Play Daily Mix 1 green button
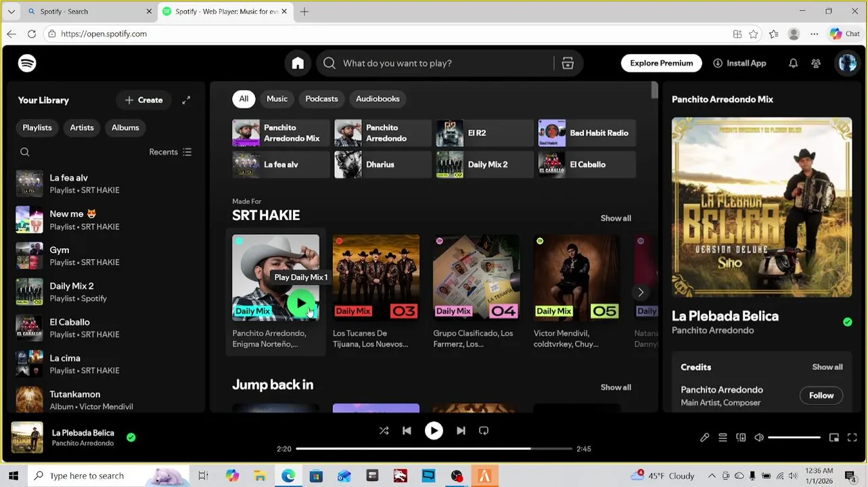Image resolution: width=868 pixels, height=487 pixels. tap(302, 304)
